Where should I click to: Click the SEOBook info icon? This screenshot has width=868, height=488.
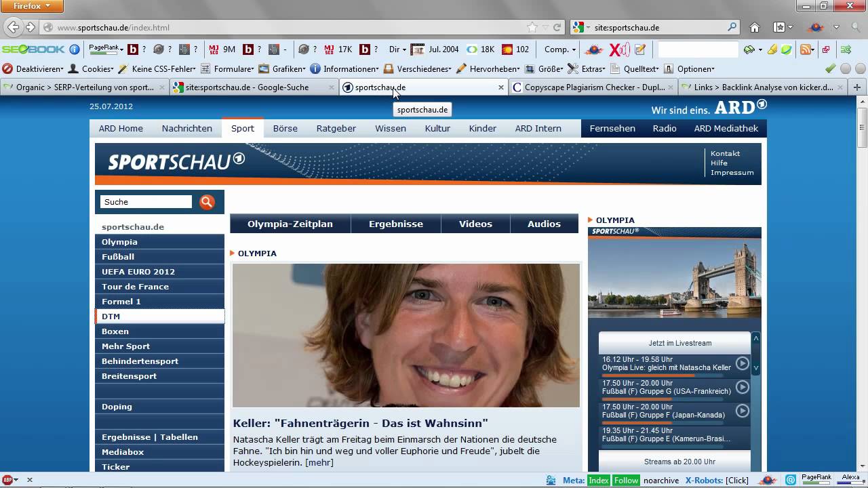75,49
